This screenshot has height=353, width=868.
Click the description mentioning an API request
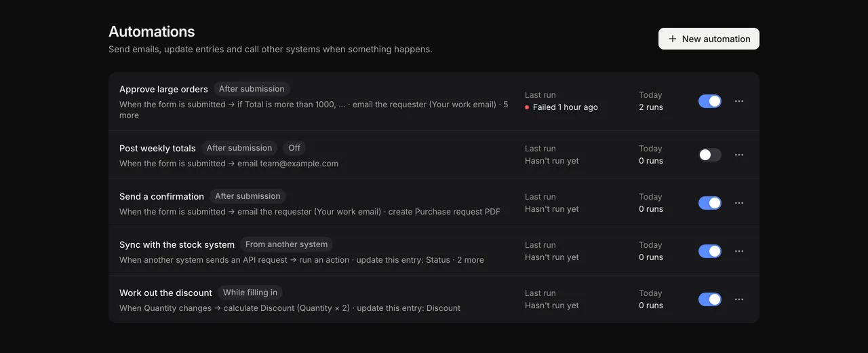tap(302, 260)
